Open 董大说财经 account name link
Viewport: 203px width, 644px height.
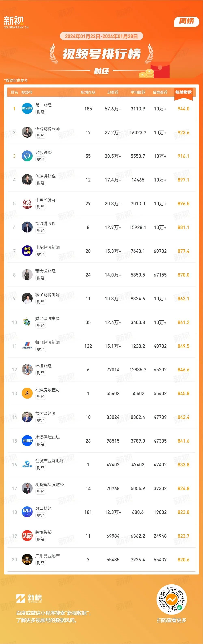tap(45, 271)
